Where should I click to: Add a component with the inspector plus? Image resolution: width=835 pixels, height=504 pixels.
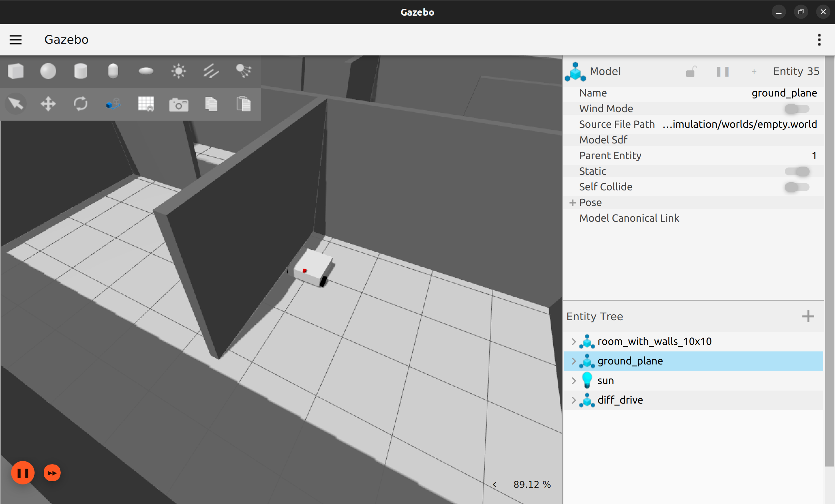pos(754,72)
